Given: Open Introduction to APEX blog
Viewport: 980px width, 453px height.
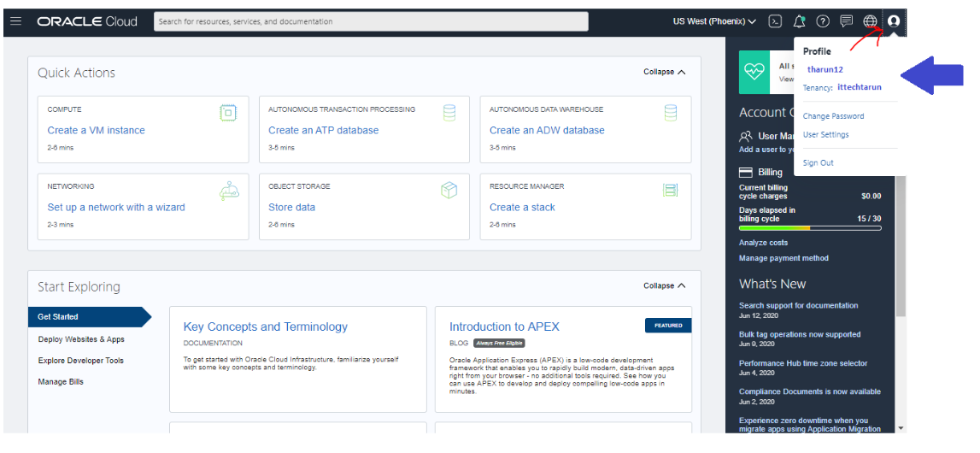Looking at the screenshot, I should [504, 327].
